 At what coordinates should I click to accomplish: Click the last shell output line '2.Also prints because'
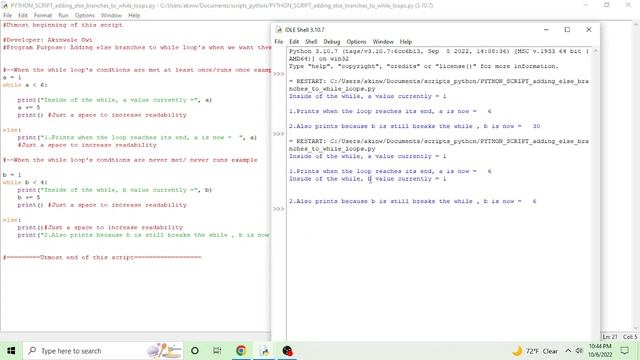coord(413,201)
